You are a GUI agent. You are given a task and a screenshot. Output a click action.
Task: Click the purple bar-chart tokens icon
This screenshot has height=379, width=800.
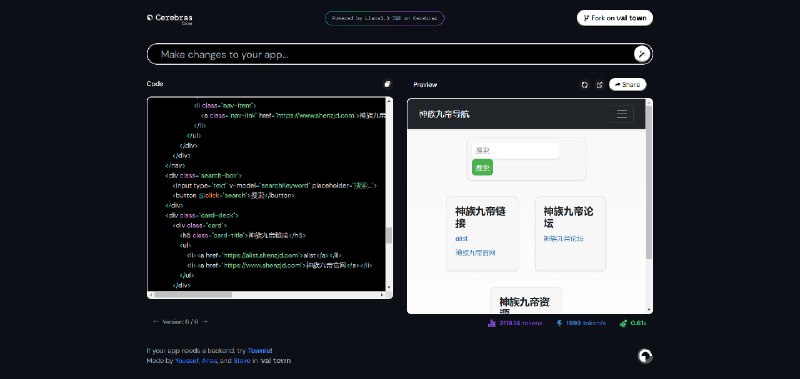coord(492,323)
